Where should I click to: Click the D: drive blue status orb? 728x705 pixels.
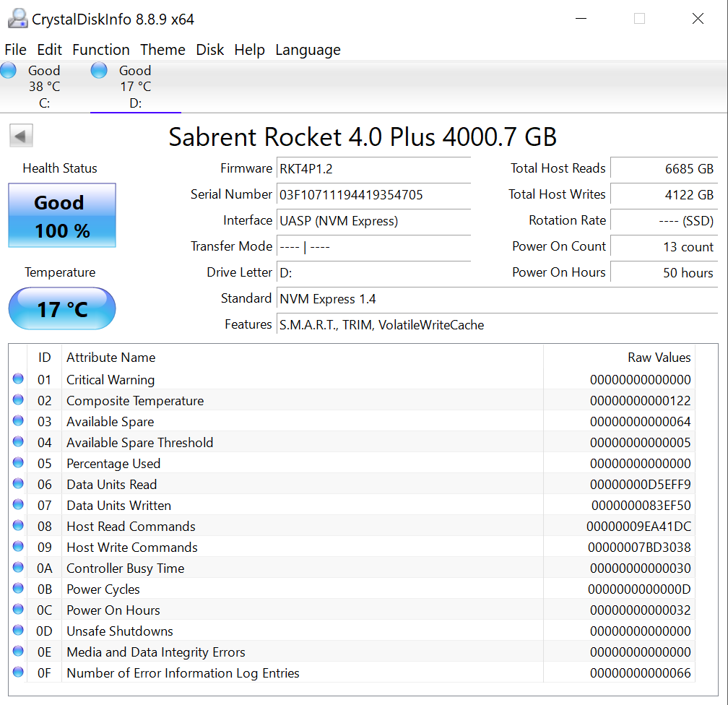pos(99,70)
